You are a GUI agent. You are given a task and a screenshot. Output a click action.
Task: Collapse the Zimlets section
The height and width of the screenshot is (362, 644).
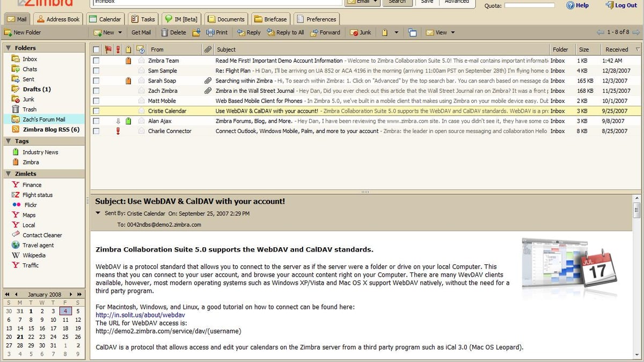tap(9, 174)
